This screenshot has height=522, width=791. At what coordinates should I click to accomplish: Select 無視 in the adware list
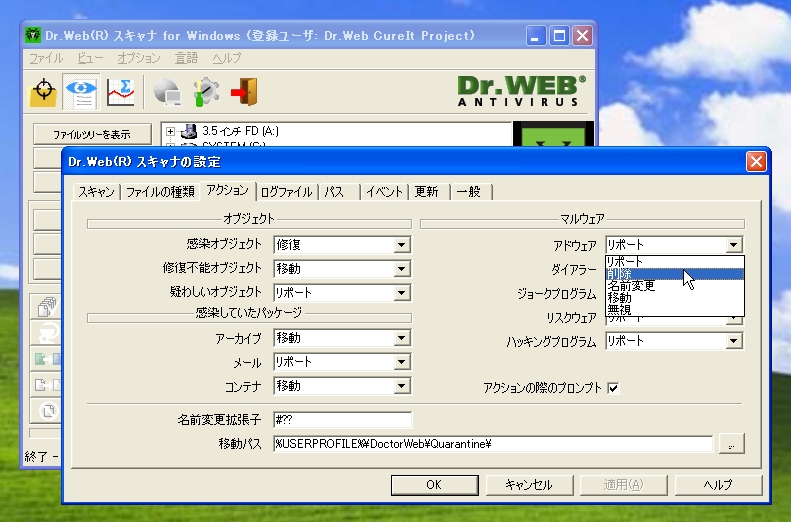coord(674,310)
